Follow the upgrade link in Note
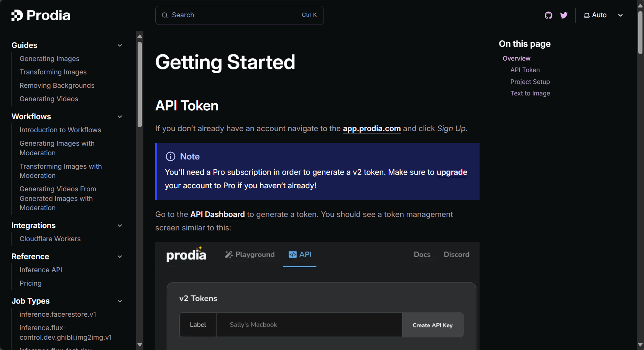The image size is (644, 350). point(452,172)
